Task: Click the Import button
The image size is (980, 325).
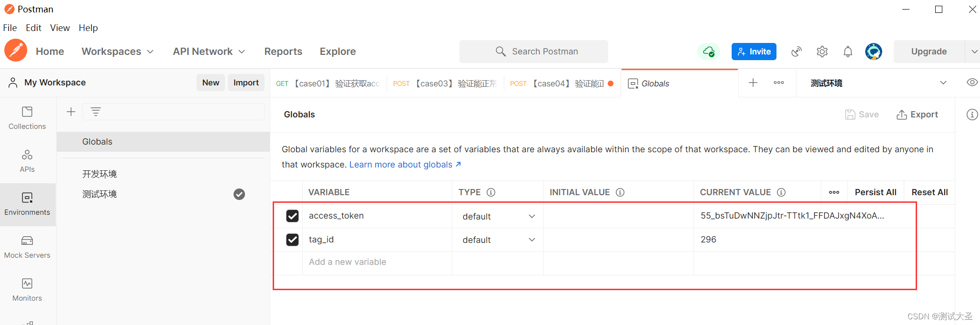Action: [x=246, y=83]
